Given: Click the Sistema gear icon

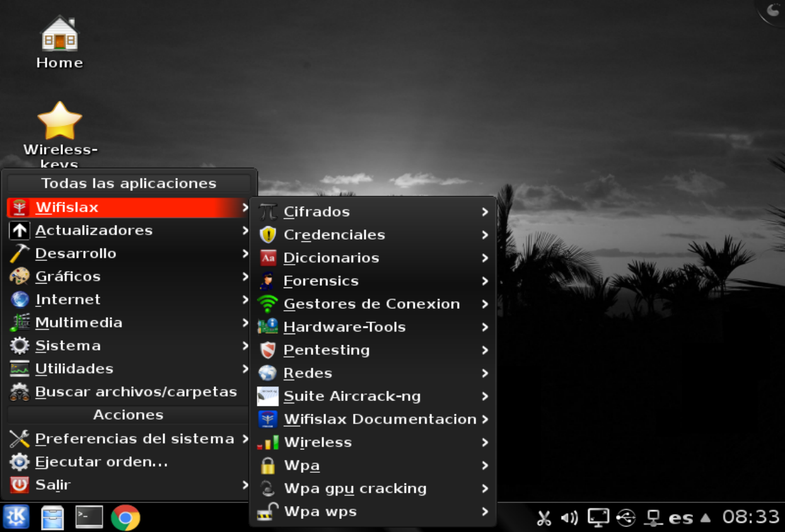Looking at the screenshot, I should coord(20,345).
